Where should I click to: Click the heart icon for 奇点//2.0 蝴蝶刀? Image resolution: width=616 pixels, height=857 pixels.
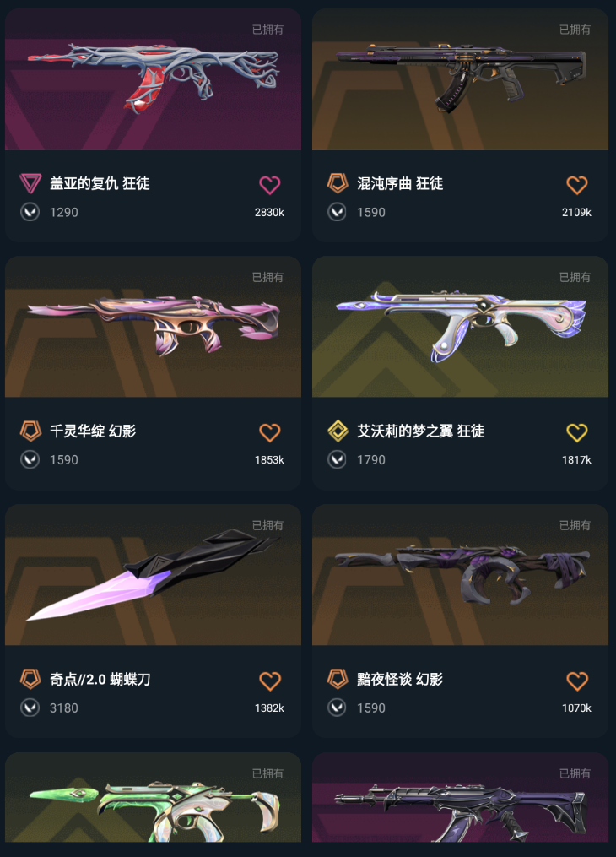point(269,681)
